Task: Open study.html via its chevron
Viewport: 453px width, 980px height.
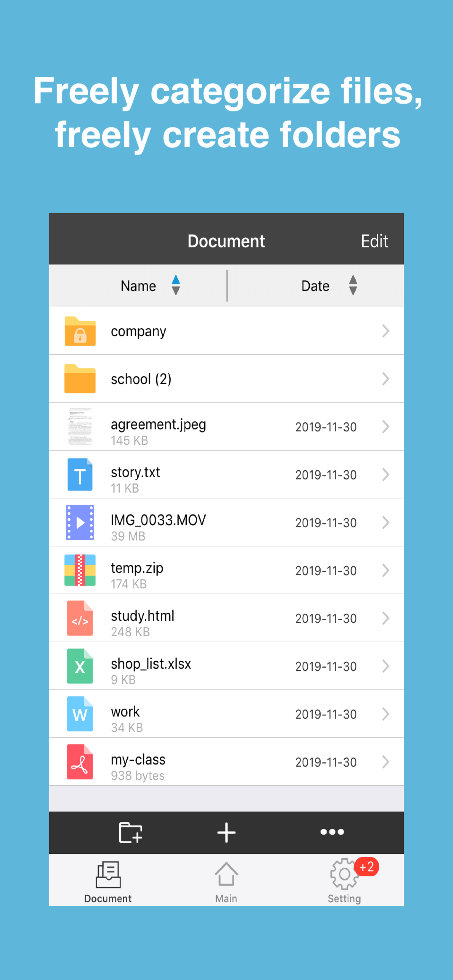Action: pos(386,619)
